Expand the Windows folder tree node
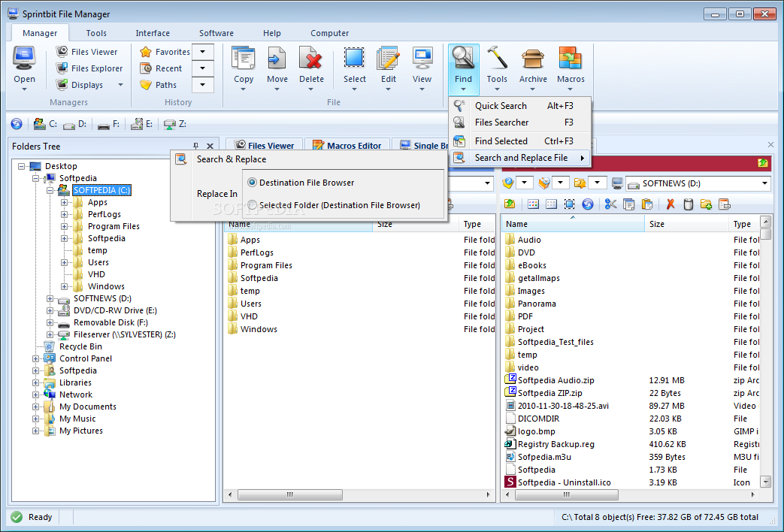The image size is (784, 532). point(64,286)
